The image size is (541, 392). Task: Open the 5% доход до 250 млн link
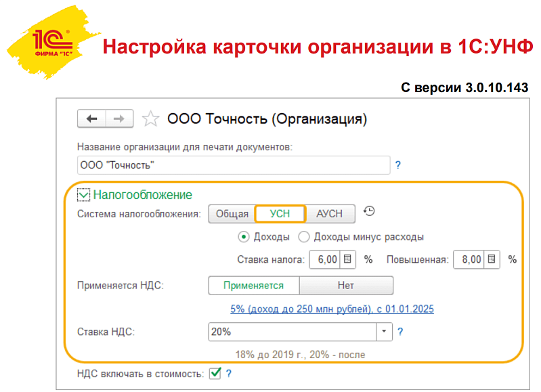pyautogui.click(x=332, y=309)
